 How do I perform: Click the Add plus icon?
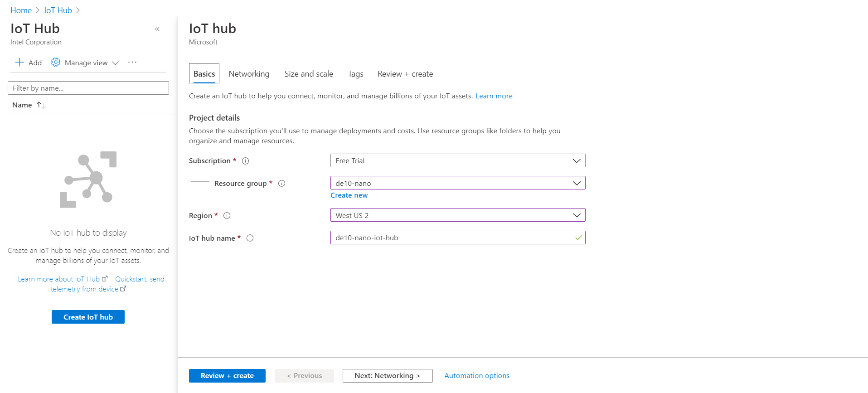[19, 63]
